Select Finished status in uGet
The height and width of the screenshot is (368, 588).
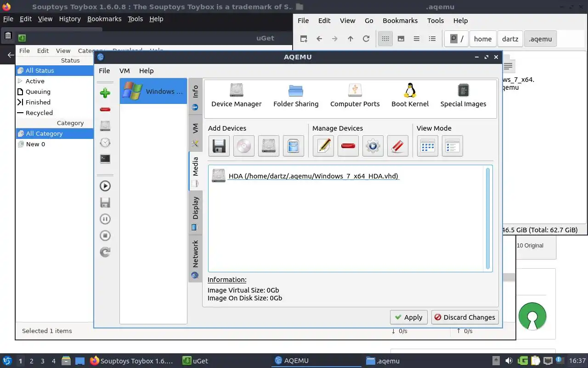pyautogui.click(x=55, y=102)
